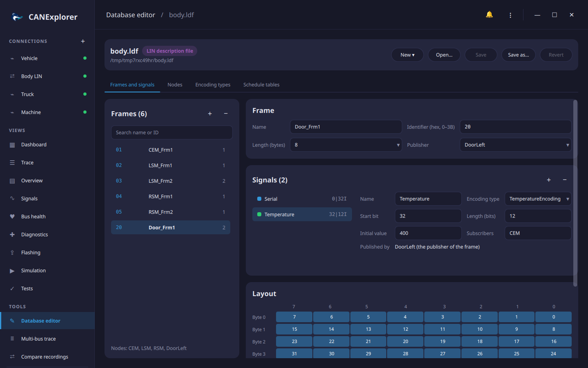The height and width of the screenshot is (368, 588).
Task: Add a new signal with plus icon
Action: [x=549, y=180]
